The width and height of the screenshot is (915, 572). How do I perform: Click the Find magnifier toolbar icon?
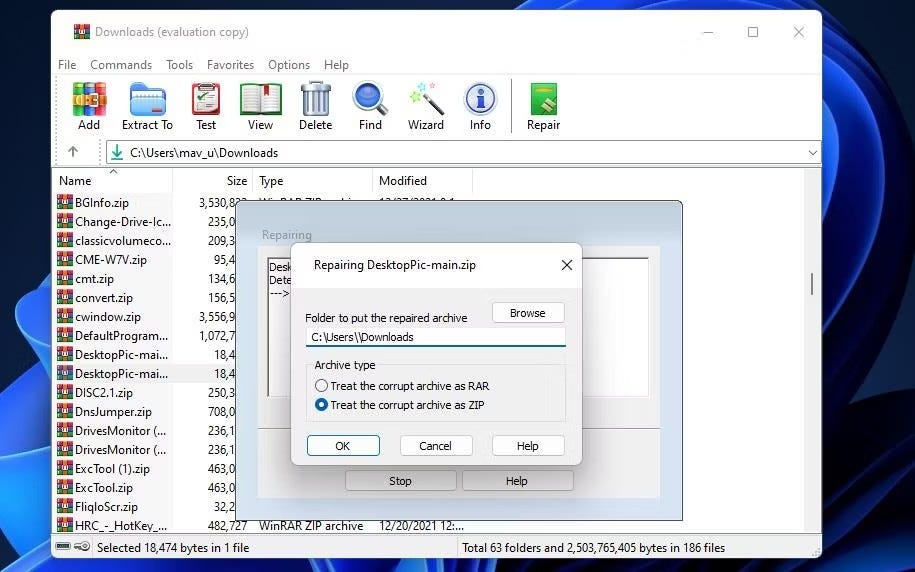coord(370,99)
